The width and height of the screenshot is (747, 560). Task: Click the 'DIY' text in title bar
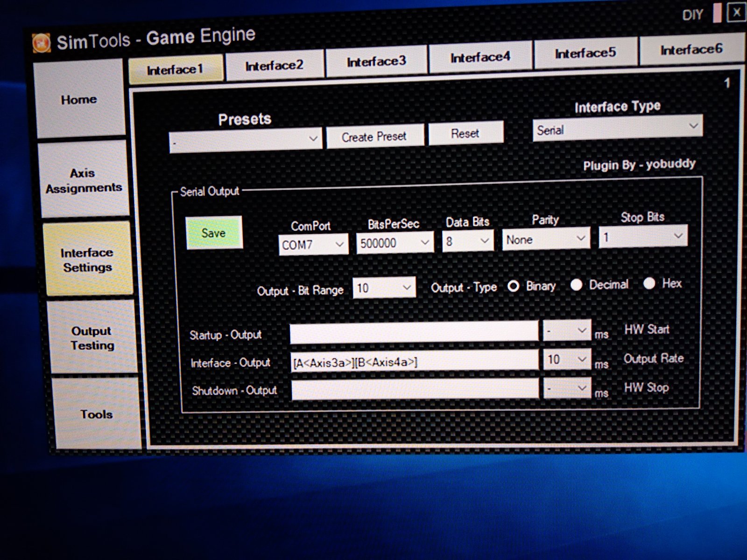[x=692, y=15]
